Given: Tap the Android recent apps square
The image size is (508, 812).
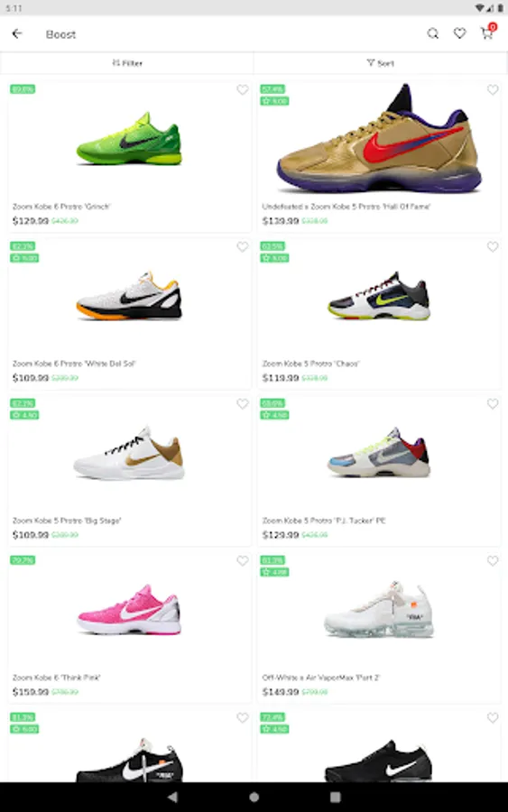Looking at the screenshot, I should pyautogui.click(x=336, y=797).
